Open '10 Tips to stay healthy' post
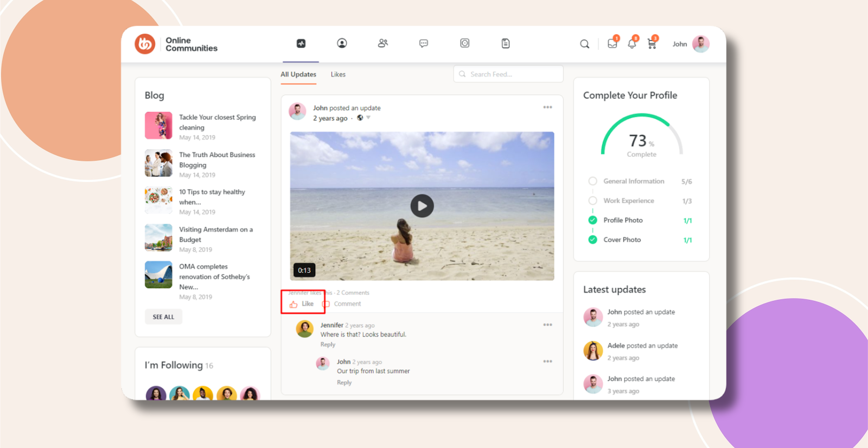Viewport: 868px width, 448px height. point(212,197)
